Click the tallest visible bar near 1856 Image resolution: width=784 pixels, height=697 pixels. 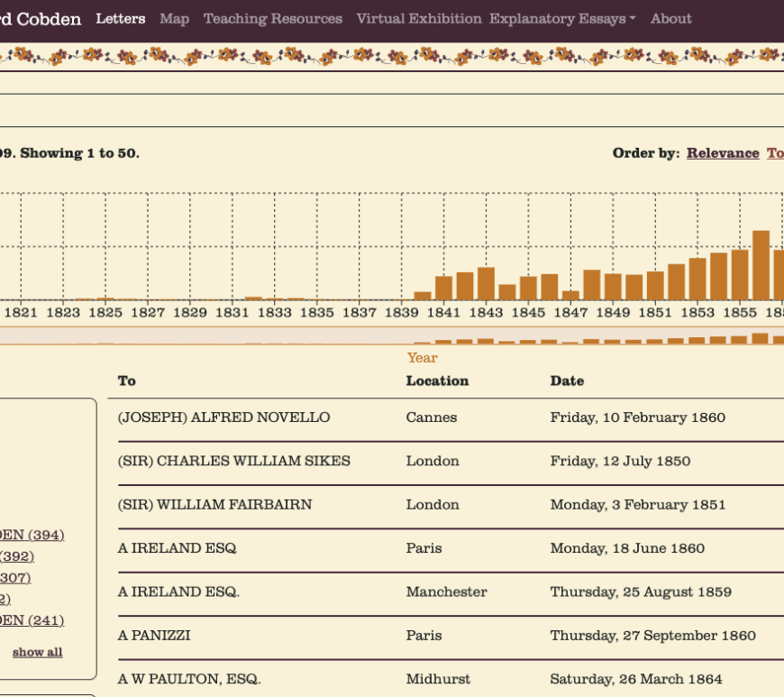pos(761,265)
